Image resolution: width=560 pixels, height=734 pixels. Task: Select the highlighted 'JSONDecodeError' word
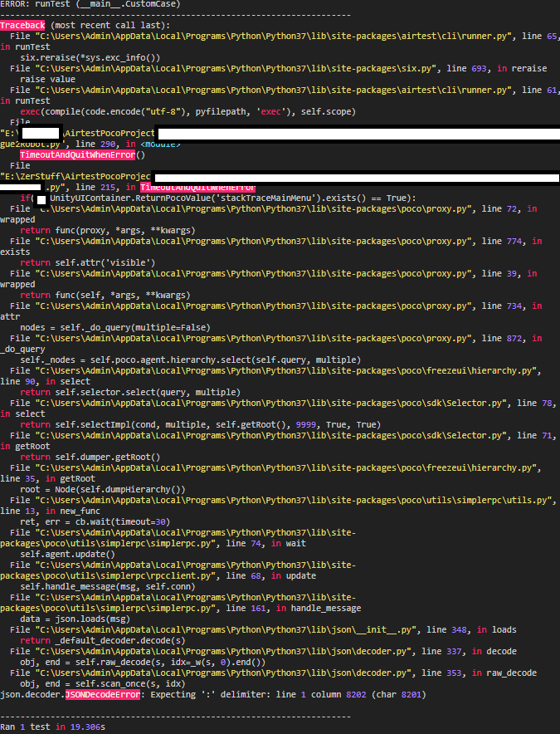[102, 694]
